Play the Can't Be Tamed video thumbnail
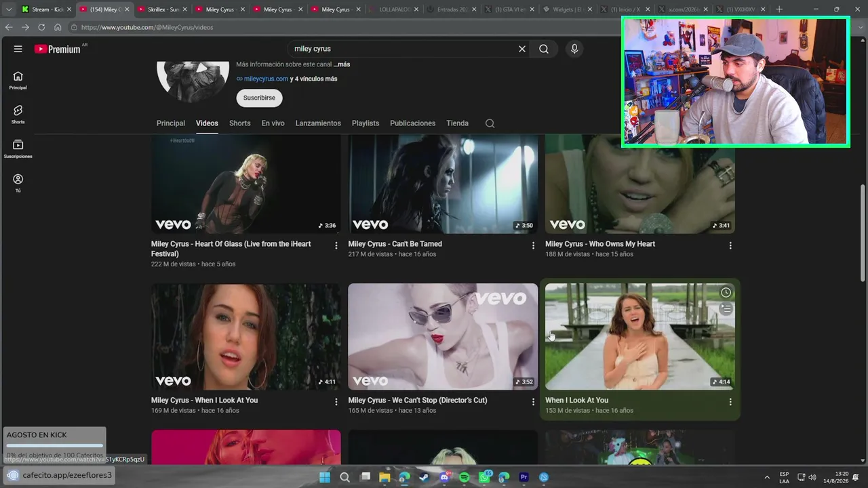Screen dimensions: 868x488 [x=443, y=184]
